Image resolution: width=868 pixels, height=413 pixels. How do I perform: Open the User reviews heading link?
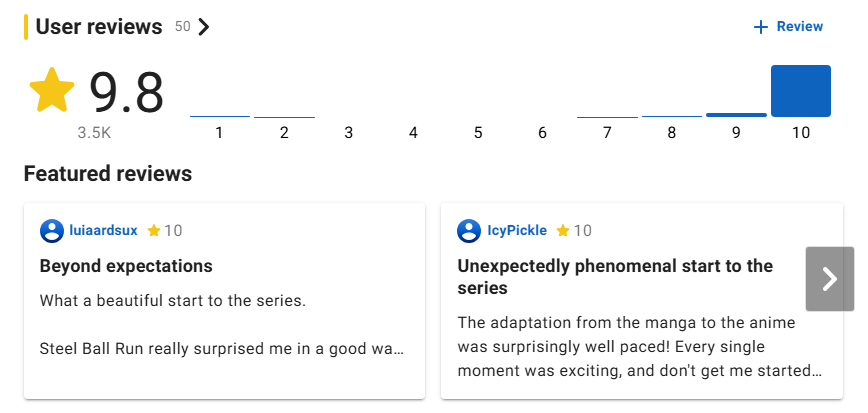[x=99, y=27]
